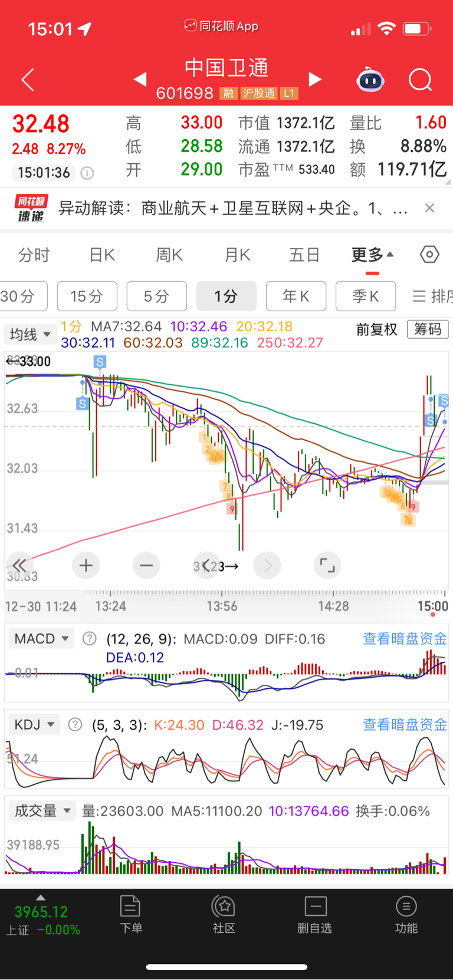453x980 pixels.
Task: Open the search magnifier icon
Action: pos(421,80)
